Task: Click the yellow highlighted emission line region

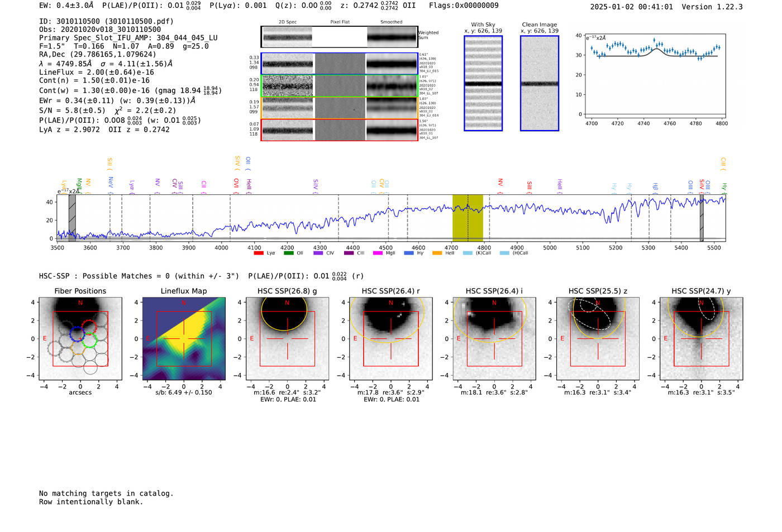Action: pyautogui.click(x=468, y=218)
